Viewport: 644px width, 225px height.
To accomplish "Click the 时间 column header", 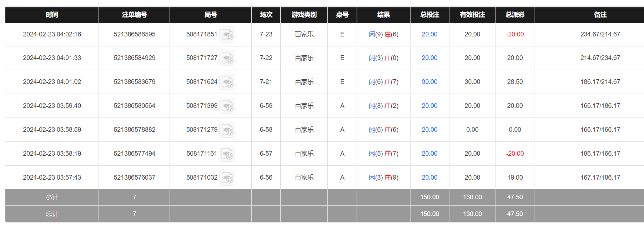I will (x=52, y=15).
